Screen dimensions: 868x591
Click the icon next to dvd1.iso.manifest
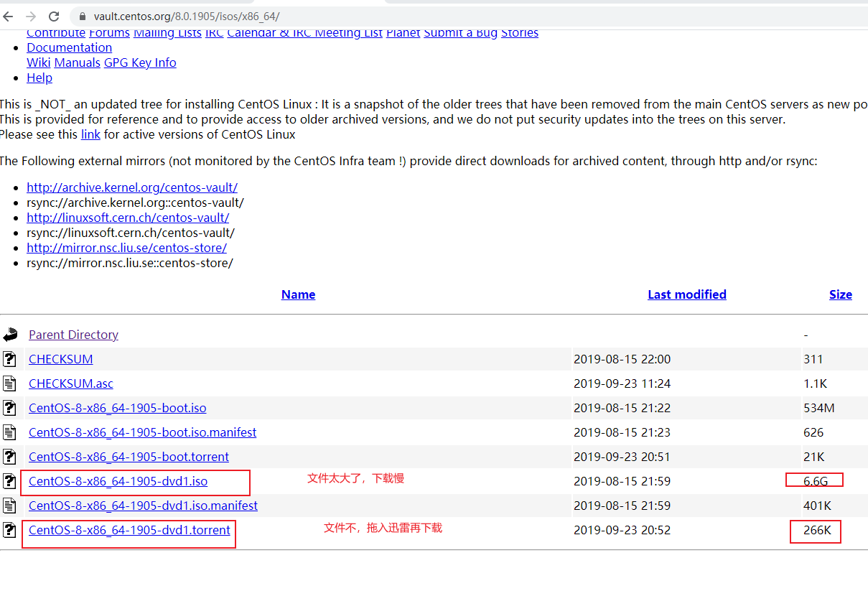[x=9, y=506]
